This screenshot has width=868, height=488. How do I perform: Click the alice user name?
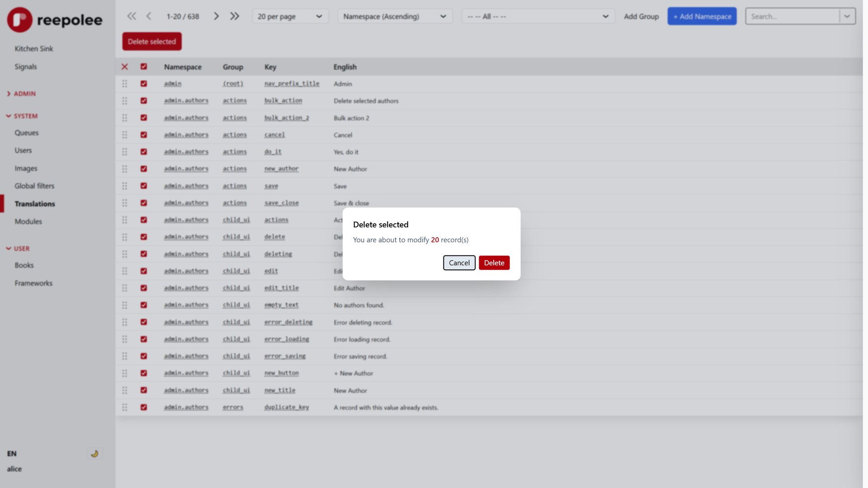[14, 469]
